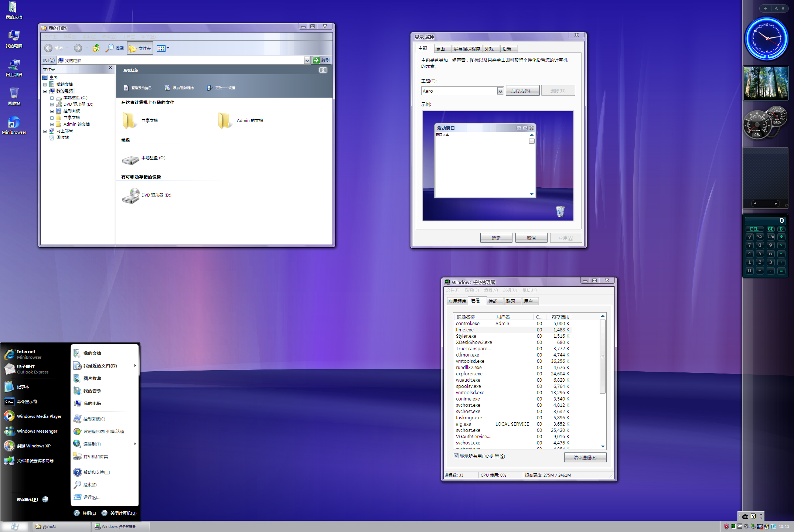
Task: Click the search magnifier in Explorer toolbar
Action: pyautogui.click(x=110, y=48)
